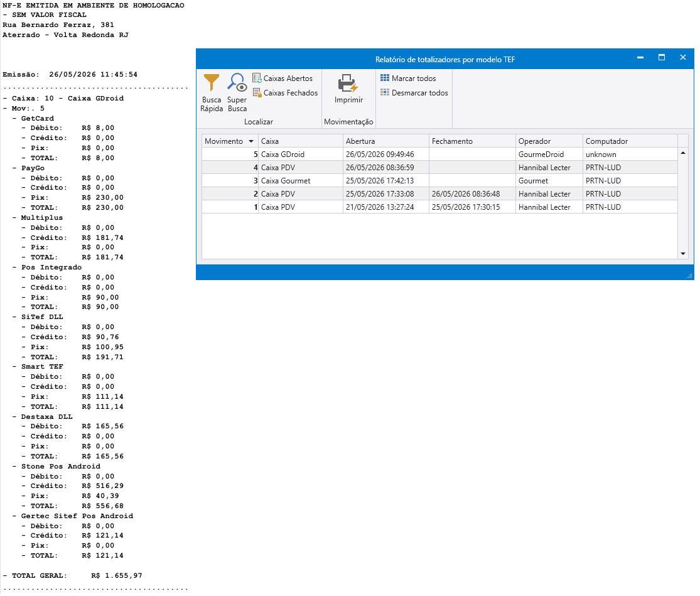Sort by Operador column header
700x596 pixels.
pos(549,141)
